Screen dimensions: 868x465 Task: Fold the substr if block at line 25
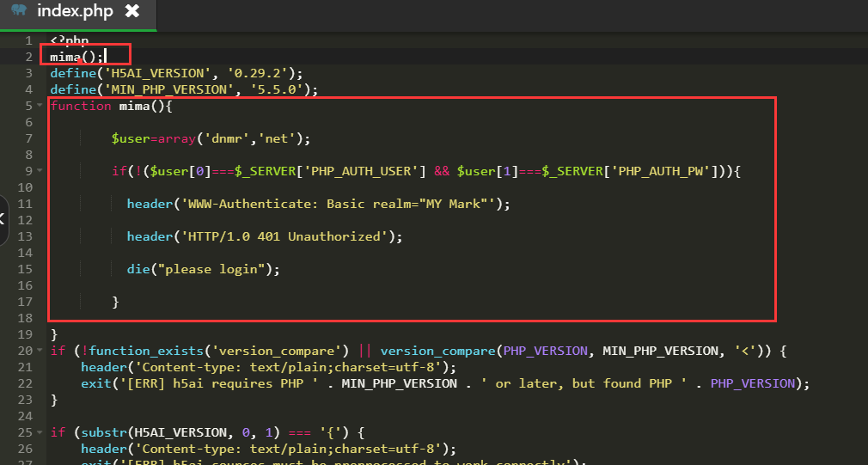40,432
